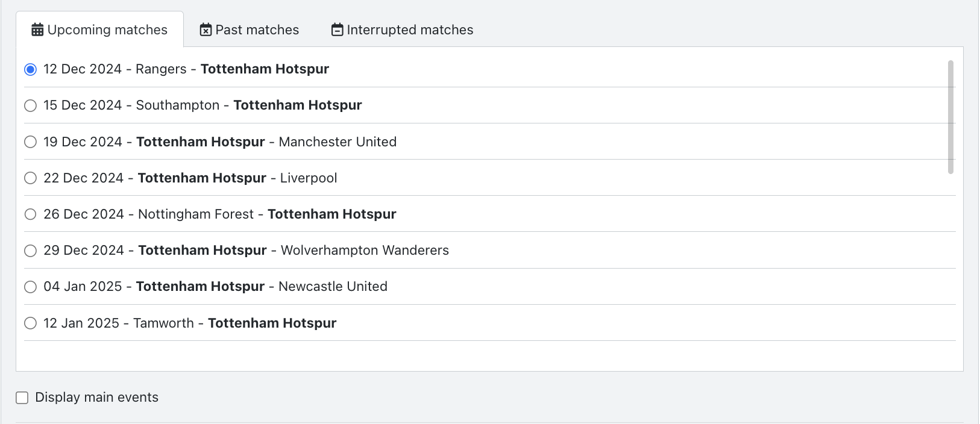Select the 12 Dec 2024 Rangers match radio
Screen dimensions: 980x424
click(30, 69)
